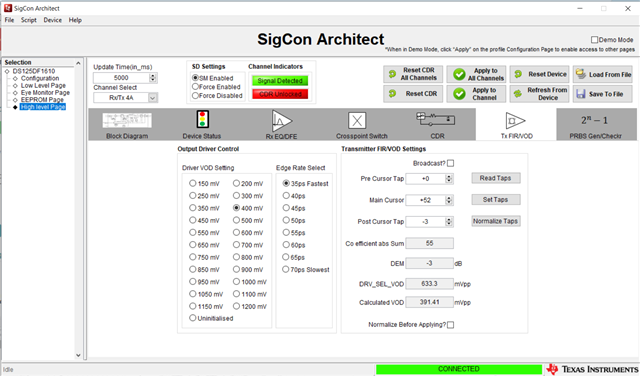Viewport: 640px width, 376px height.
Task: Click the Update Time input field
Action: tap(121, 78)
